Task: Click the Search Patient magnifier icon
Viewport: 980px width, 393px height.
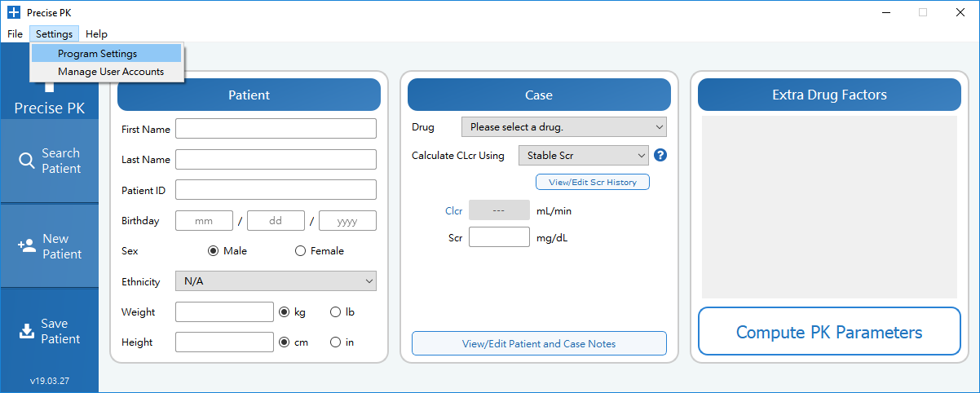Action: [26, 161]
